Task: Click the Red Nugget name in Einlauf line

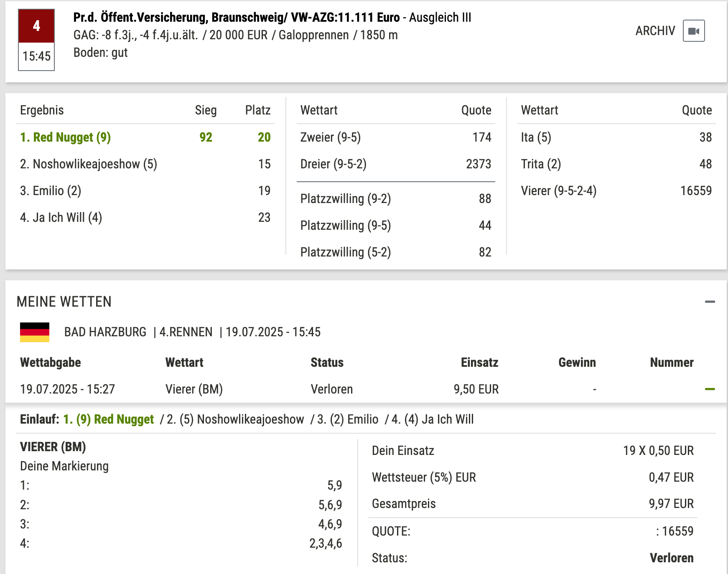Action: pyautogui.click(x=124, y=419)
